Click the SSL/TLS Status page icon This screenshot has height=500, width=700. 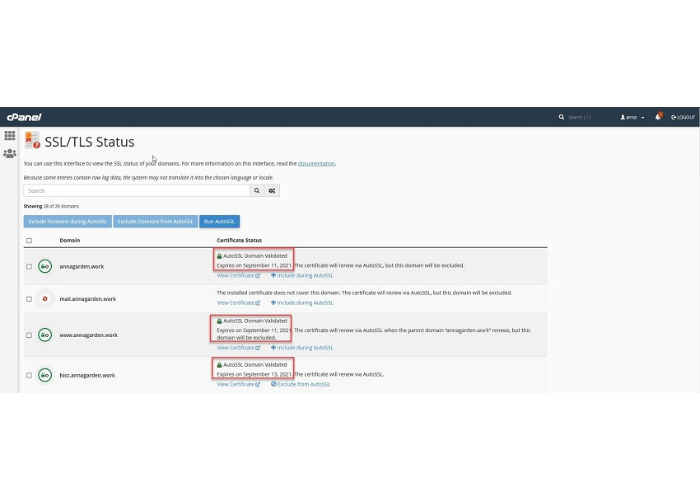click(x=33, y=141)
